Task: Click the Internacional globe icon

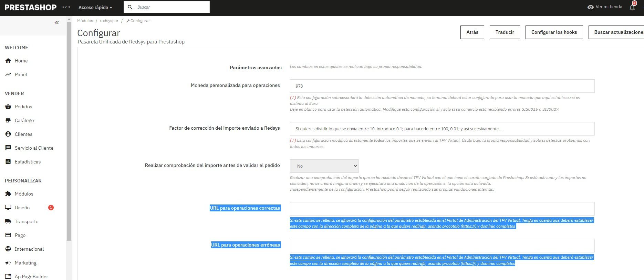Action: [8, 249]
